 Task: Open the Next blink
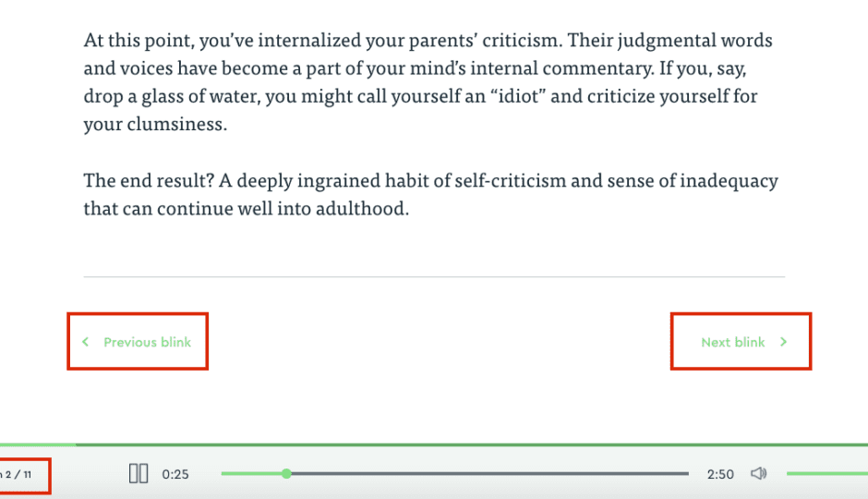(741, 342)
